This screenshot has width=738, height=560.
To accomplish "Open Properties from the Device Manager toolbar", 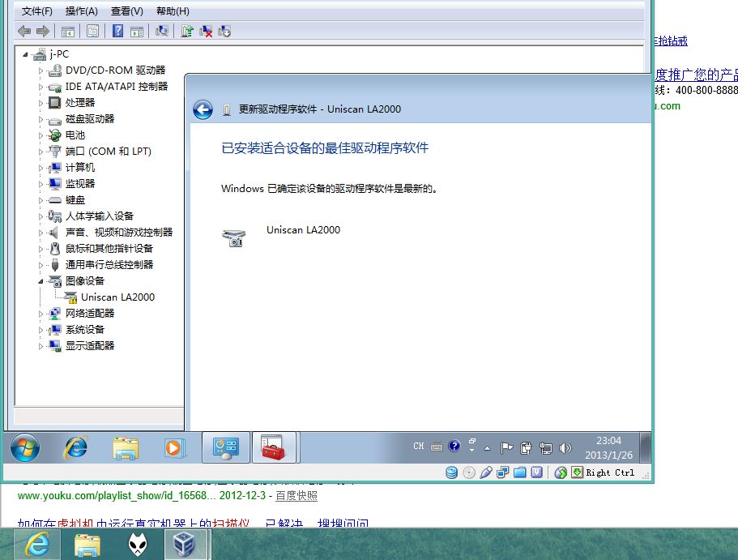I will tap(92, 32).
